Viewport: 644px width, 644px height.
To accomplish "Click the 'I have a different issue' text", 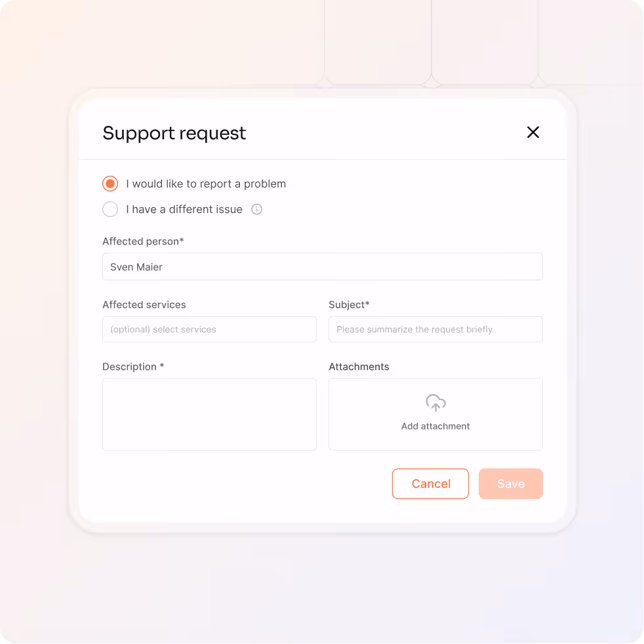I will pyautogui.click(x=184, y=209).
